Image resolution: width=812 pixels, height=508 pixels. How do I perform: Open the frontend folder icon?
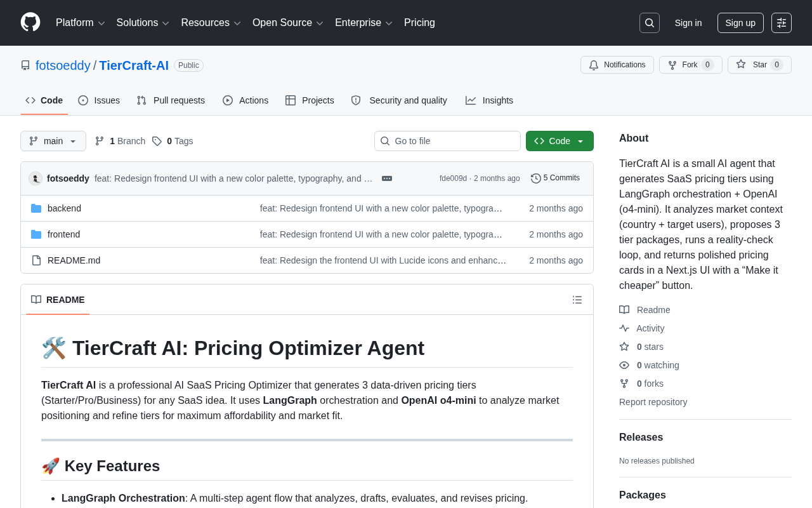36,234
